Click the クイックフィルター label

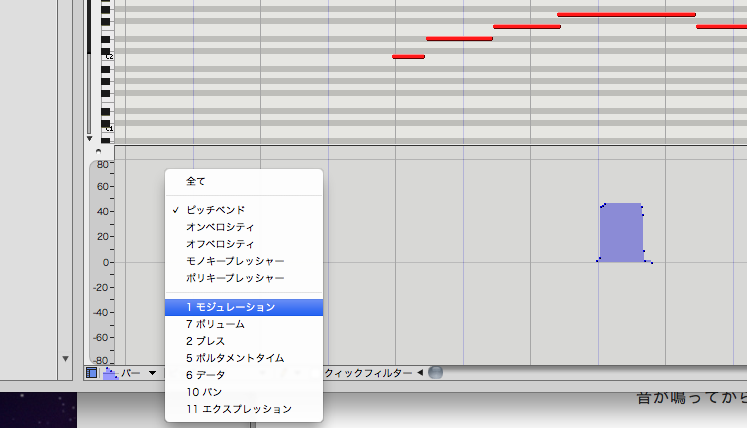[x=366, y=373]
